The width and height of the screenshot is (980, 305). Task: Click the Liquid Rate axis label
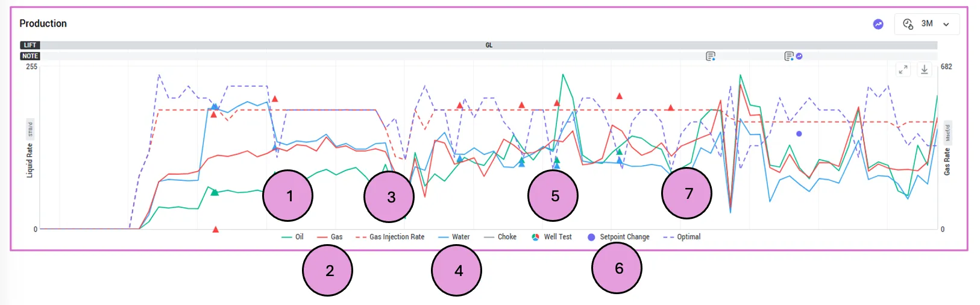point(30,160)
